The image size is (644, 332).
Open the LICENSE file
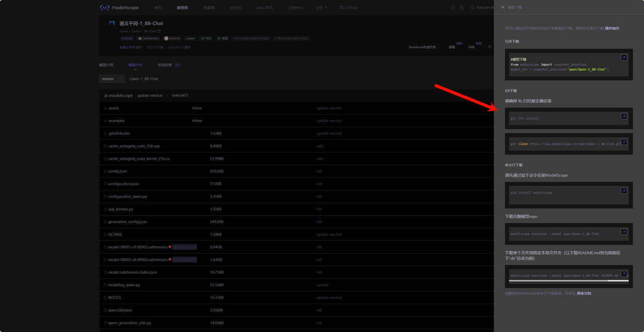click(x=115, y=234)
